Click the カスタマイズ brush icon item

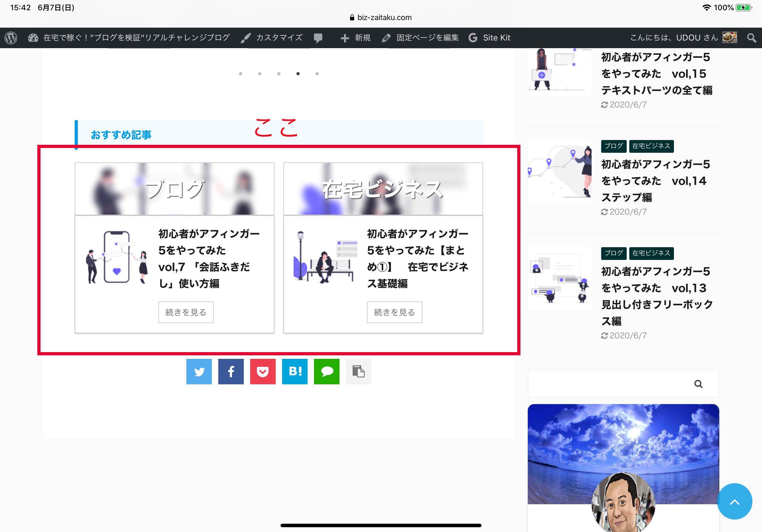pos(272,38)
